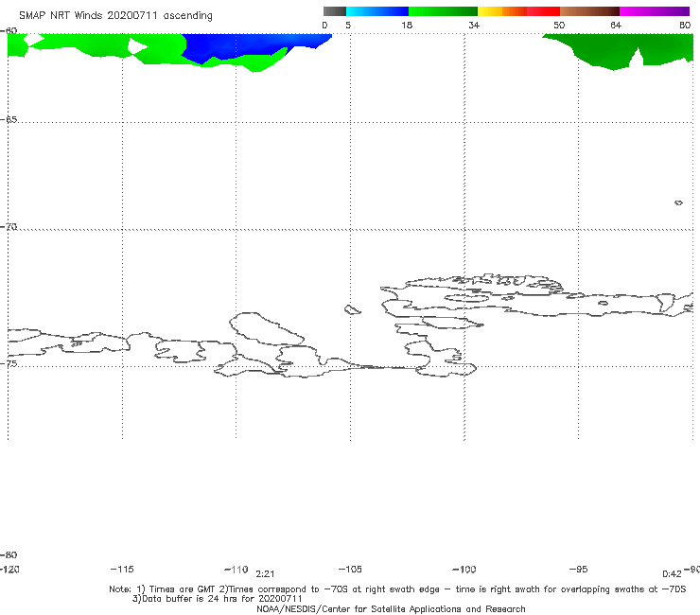Click the color bar label '50'
The image size is (700, 615).
559,25
